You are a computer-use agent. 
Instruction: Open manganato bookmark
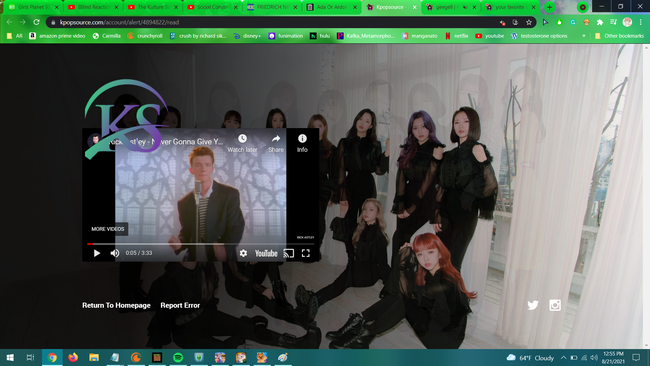[420, 36]
